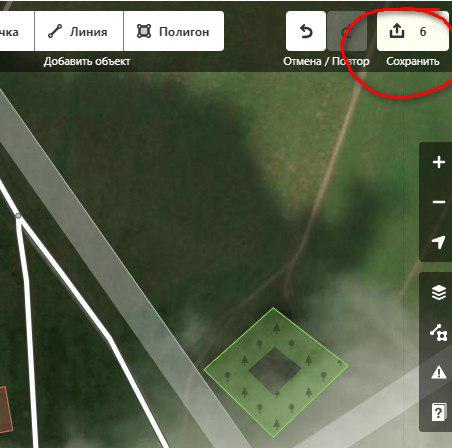This screenshot has width=452, height=448.
Task: Save the 6 pending changes via Сохранить
Action: click(413, 31)
